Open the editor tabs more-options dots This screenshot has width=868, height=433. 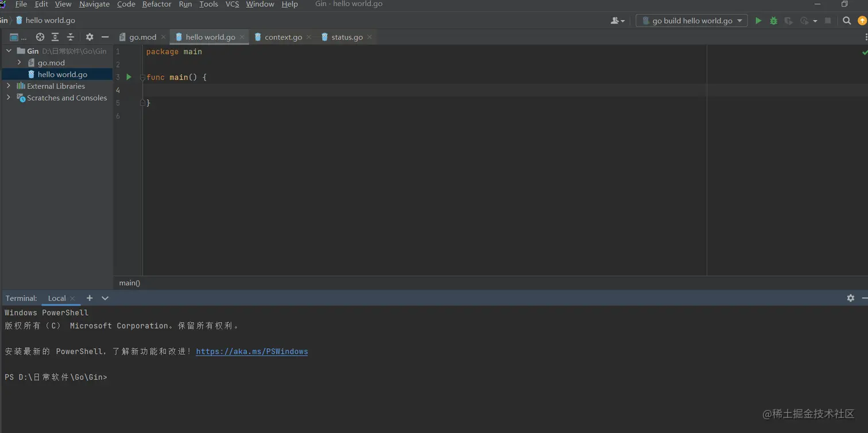866,37
